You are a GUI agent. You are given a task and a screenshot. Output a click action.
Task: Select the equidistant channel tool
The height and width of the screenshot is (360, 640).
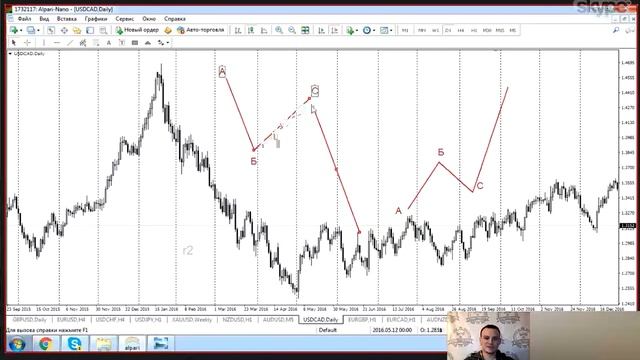point(83,42)
